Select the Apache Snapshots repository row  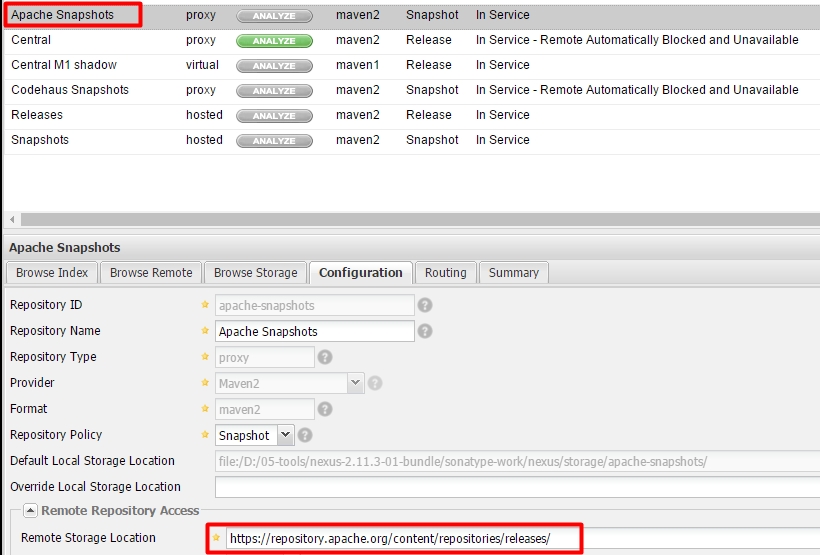click(x=412, y=15)
